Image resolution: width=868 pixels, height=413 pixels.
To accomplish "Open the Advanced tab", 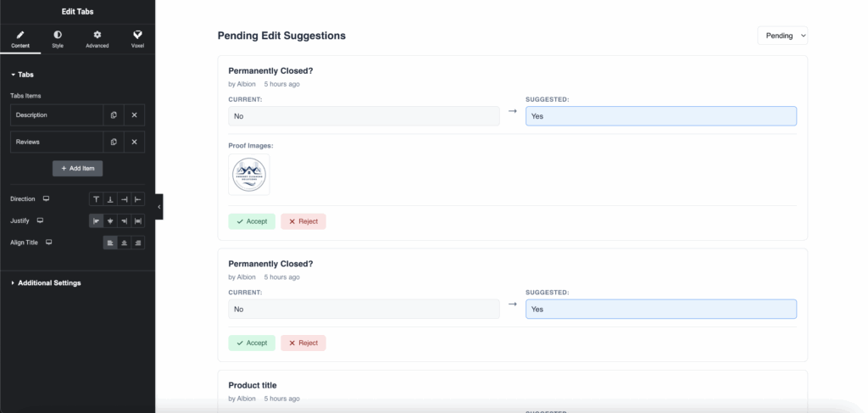I will pos(97,39).
